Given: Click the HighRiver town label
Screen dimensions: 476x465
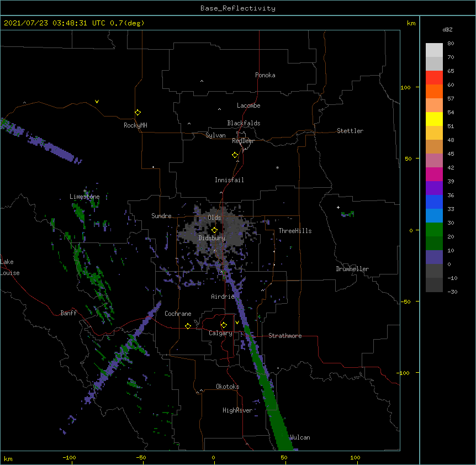Looking at the screenshot, I should [x=237, y=410].
